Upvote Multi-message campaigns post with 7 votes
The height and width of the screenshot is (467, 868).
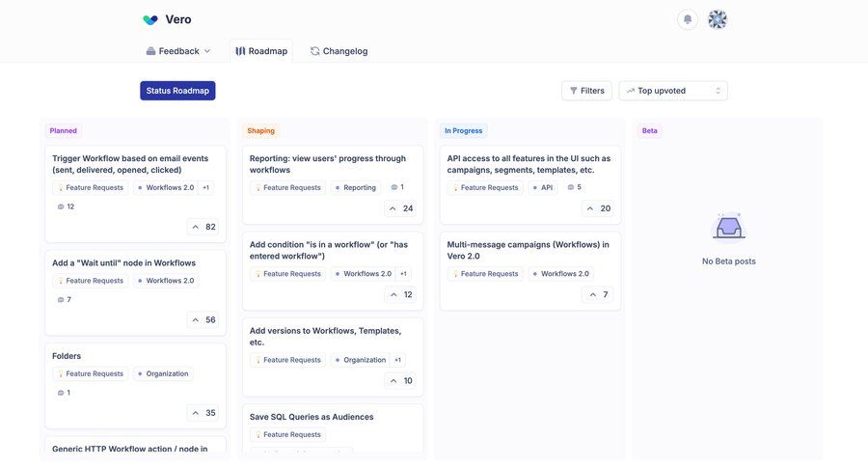pyautogui.click(x=598, y=294)
